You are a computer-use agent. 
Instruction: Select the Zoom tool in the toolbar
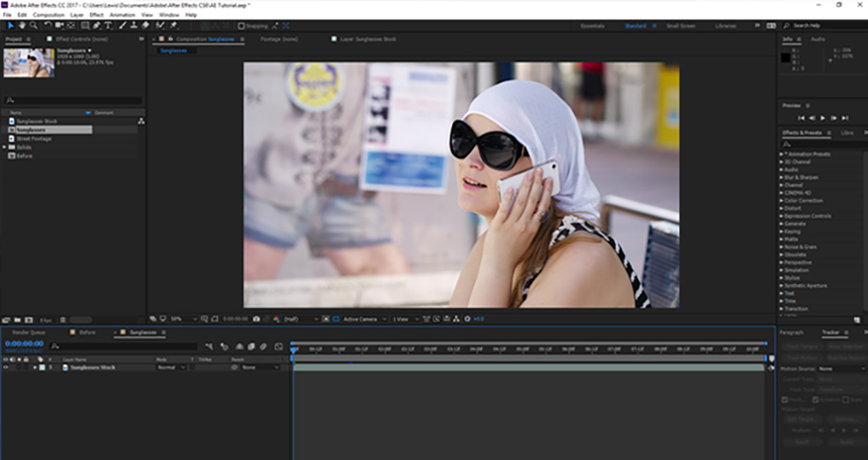tap(34, 26)
